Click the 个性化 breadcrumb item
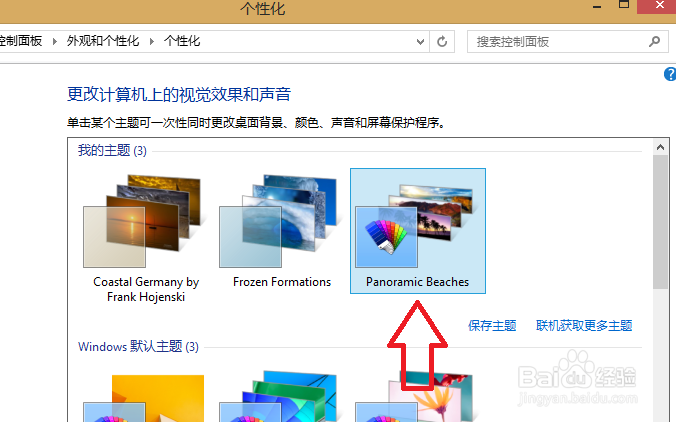Screen dimensions: 676x422 182,41
